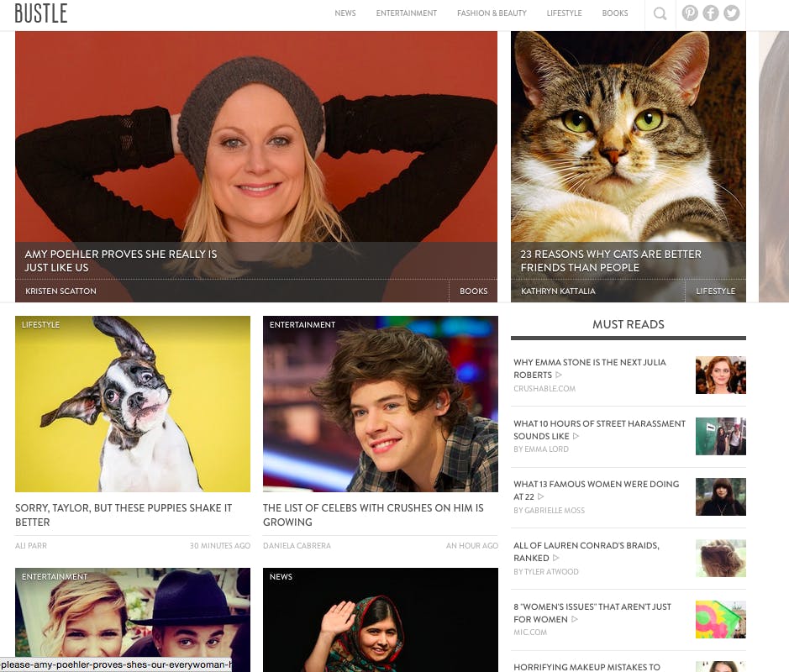
Task: Click arrow icon after Lauren Conrad's braids headline
Action: click(x=556, y=559)
